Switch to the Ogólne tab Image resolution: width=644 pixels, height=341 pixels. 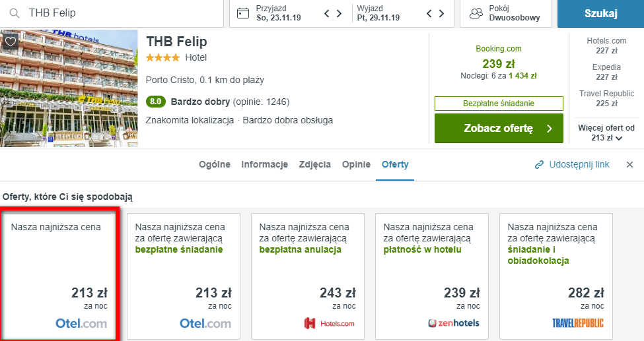pyautogui.click(x=215, y=164)
